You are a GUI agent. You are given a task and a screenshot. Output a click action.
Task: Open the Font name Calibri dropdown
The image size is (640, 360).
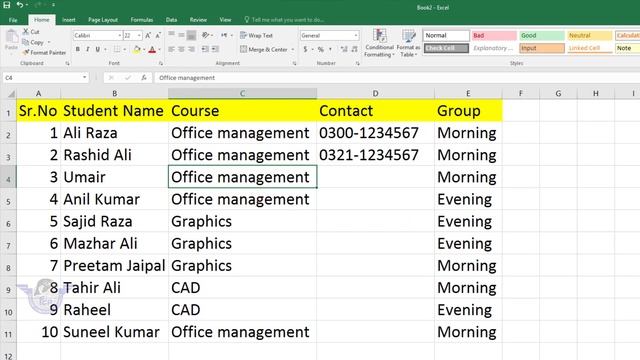(x=120, y=36)
